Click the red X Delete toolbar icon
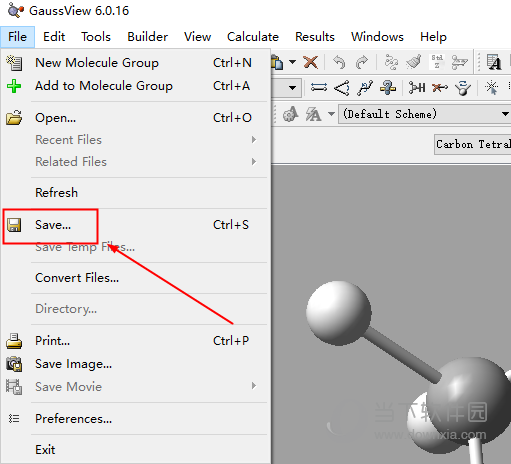Image resolution: width=511 pixels, height=464 pixels. (x=310, y=62)
